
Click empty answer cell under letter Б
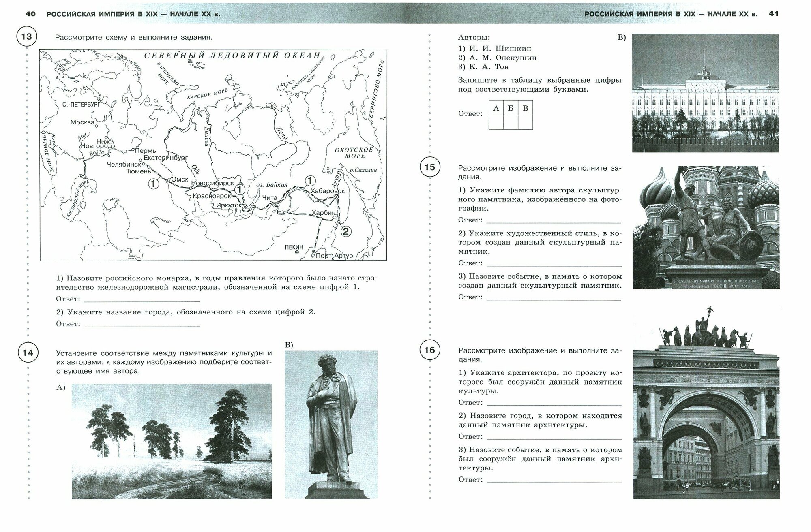[x=511, y=122]
